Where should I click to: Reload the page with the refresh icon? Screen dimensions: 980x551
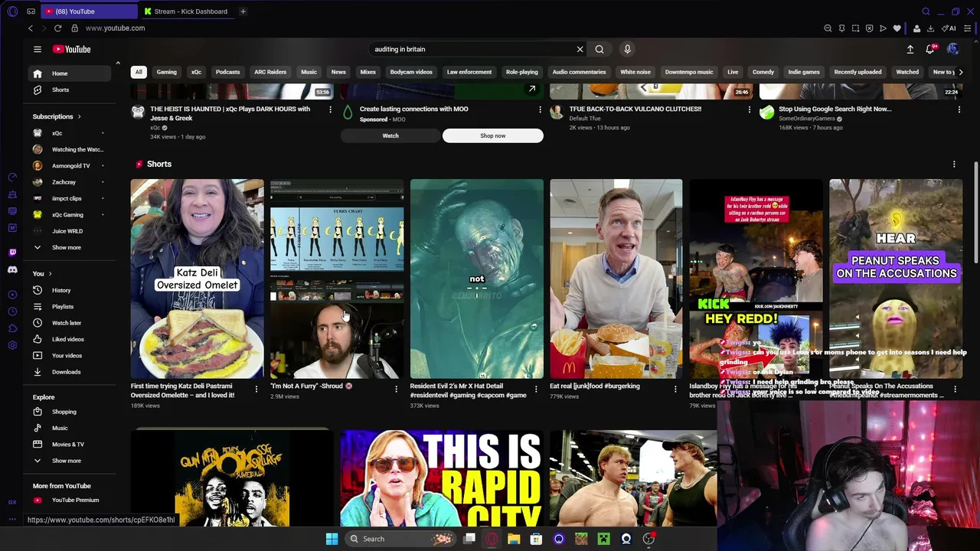(57, 28)
